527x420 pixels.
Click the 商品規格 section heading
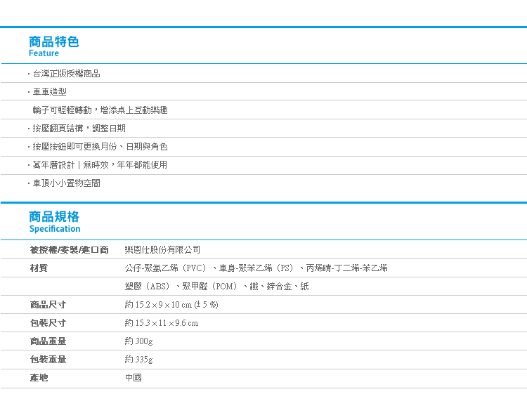(x=54, y=216)
